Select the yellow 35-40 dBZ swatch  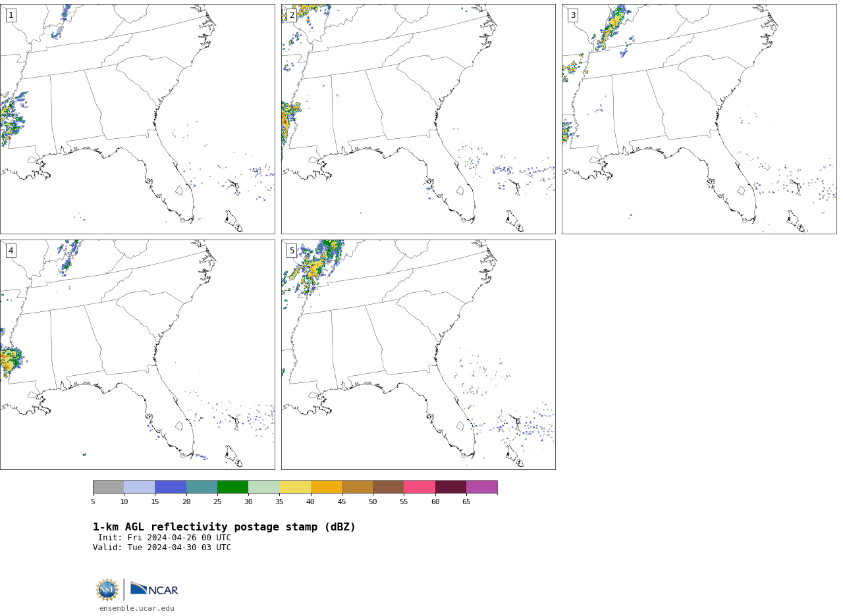[x=295, y=487]
